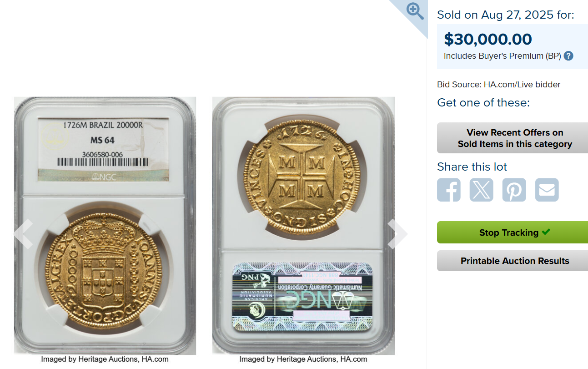Click Stop Tracking button
This screenshot has width=588, height=369.
pos(513,233)
